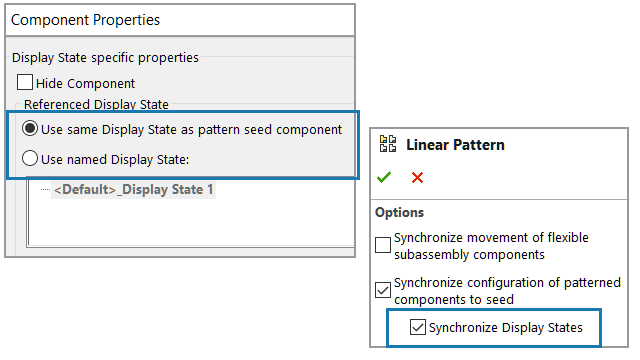Click the Linear Pattern feature icon
The height and width of the screenshot is (360, 640).
(388, 144)
